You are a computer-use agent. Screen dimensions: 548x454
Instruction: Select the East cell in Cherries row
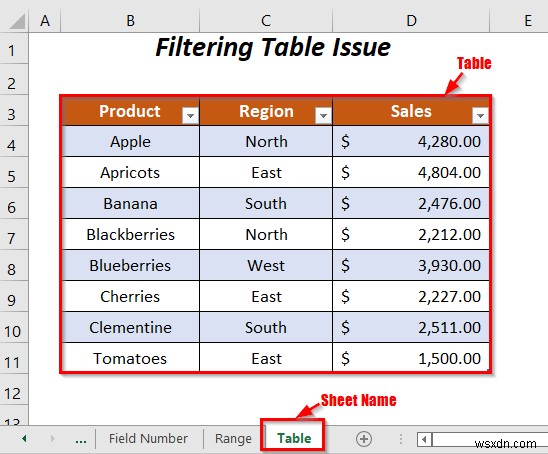[x=266, y=296]
